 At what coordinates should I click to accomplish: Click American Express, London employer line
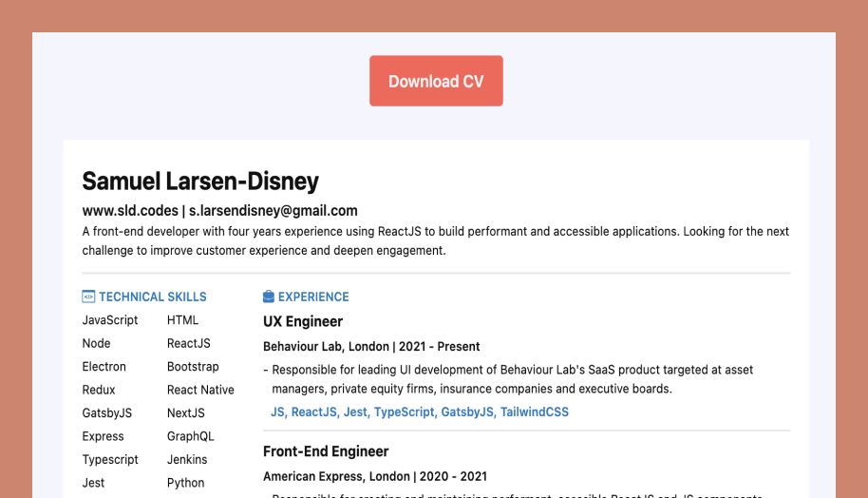374,476
